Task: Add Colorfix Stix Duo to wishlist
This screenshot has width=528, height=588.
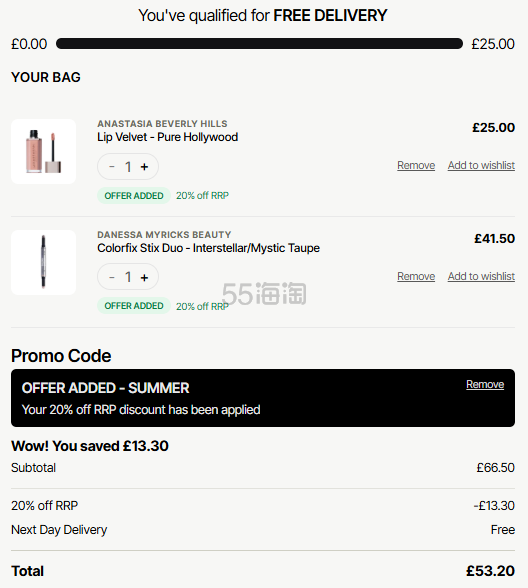Action: click(481, 276)
